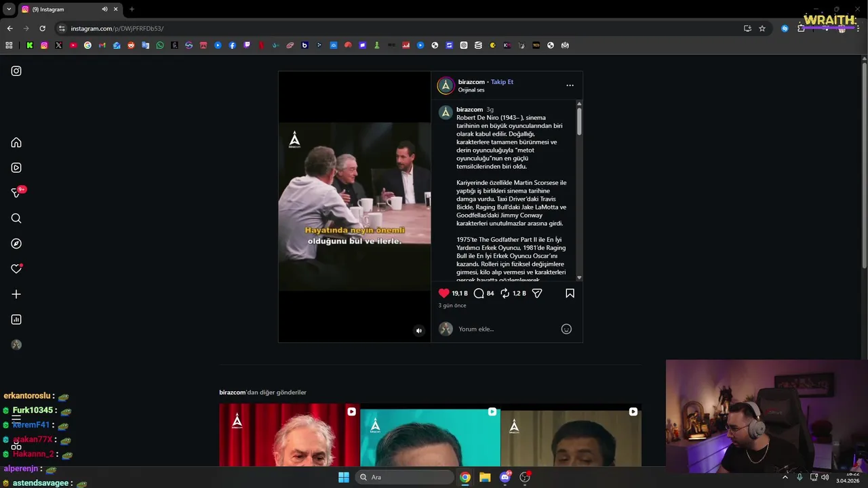Open a new browser tab

coord(132,9)
